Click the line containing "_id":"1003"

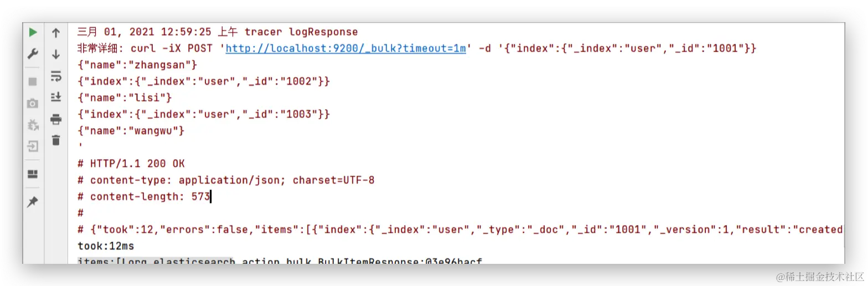tap(204, 114)
